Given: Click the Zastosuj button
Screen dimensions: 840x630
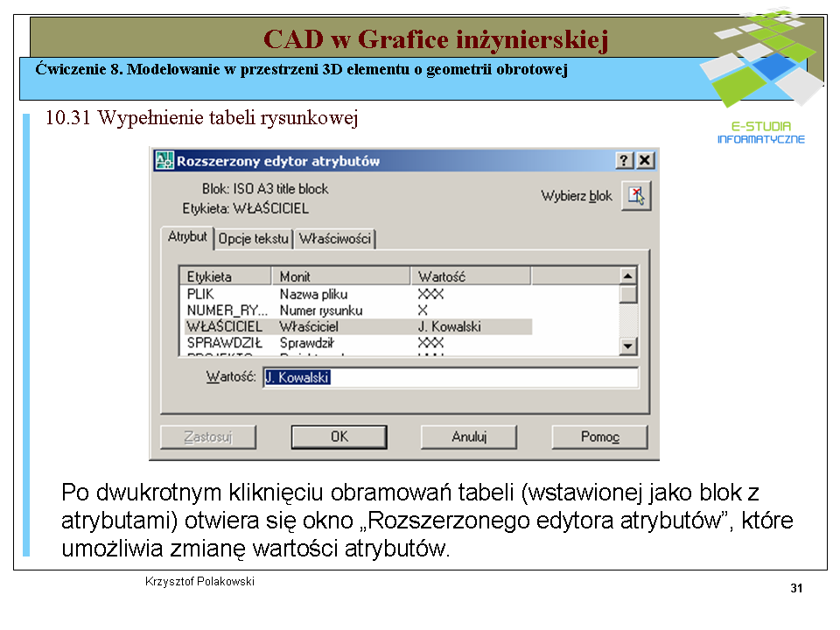Looking at the screenshot, I should click(x=208, y=437).
